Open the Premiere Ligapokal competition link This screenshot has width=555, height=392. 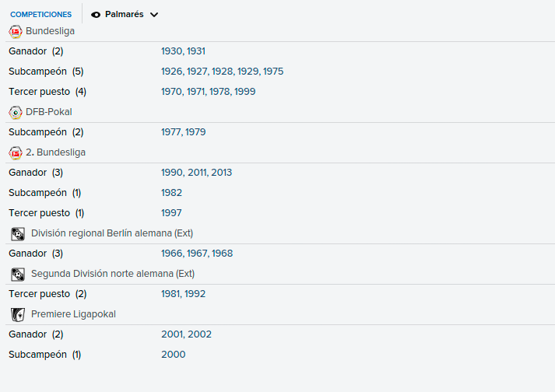coord(73,314)
